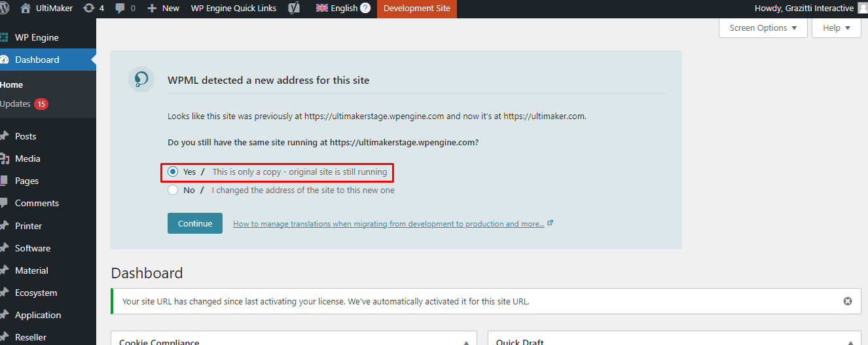Collapse the Cookie Compliance widget

(466, 342)
